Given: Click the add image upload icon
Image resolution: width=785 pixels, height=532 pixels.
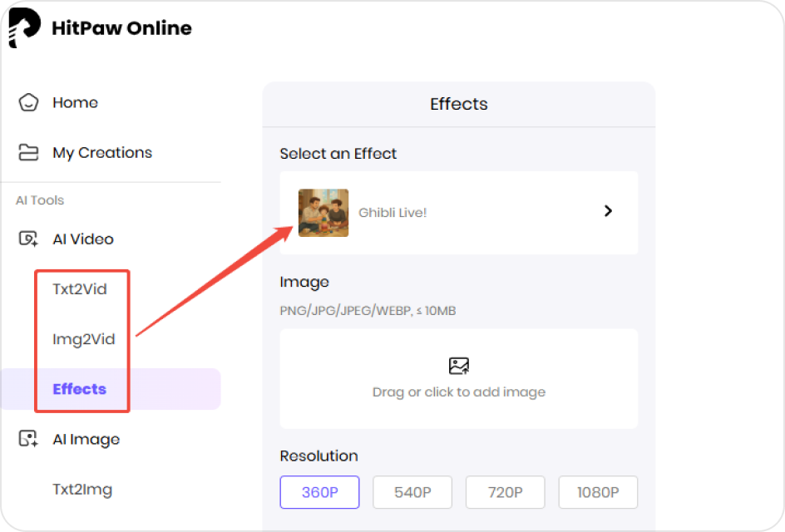Looking at the screenshot, I should pyautogui.click(x=458, y=366).
